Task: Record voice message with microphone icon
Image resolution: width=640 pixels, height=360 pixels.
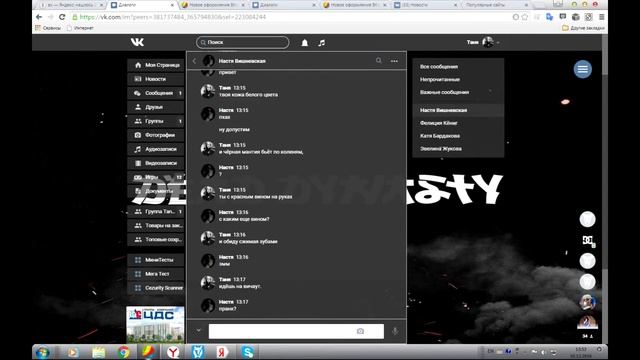Action: 395,331
